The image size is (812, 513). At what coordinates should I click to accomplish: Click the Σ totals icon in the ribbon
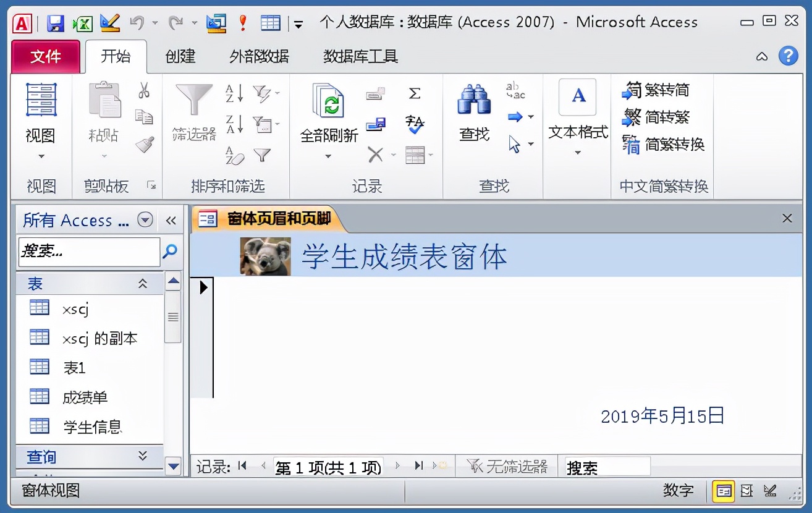pyautogui.click(x=415, y=93)
